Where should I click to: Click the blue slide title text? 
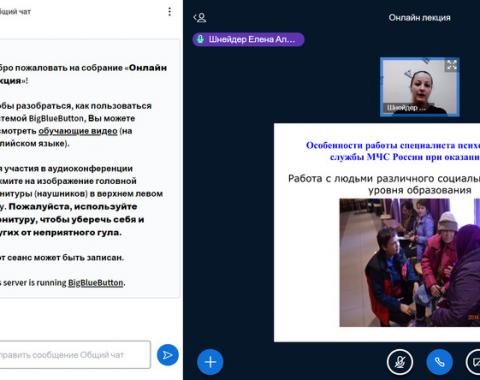pos(393,151)
